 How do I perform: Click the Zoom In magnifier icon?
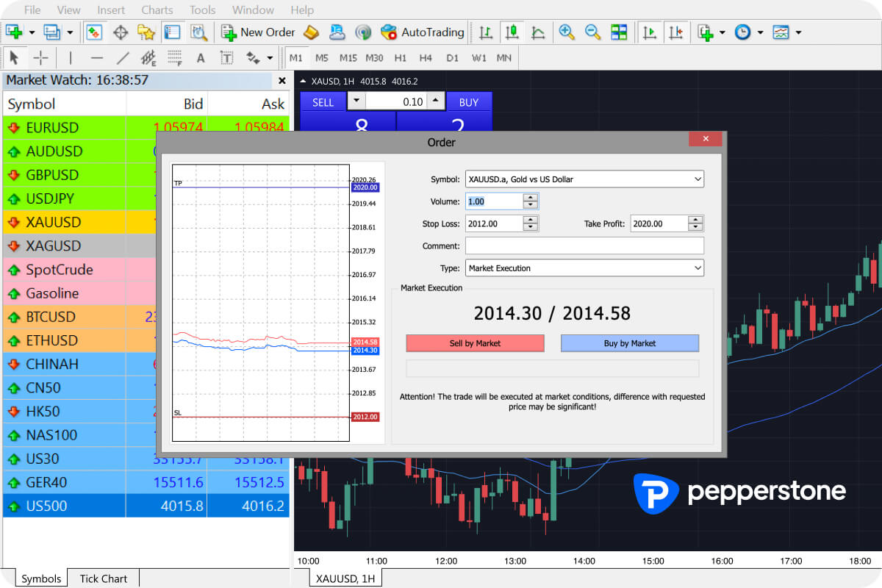coord(566,32)
